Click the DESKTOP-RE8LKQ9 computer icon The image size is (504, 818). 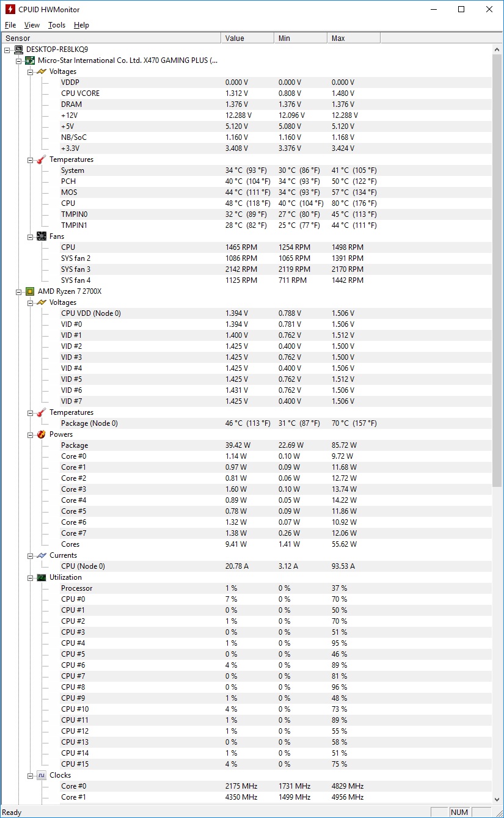tap(18, 49)
